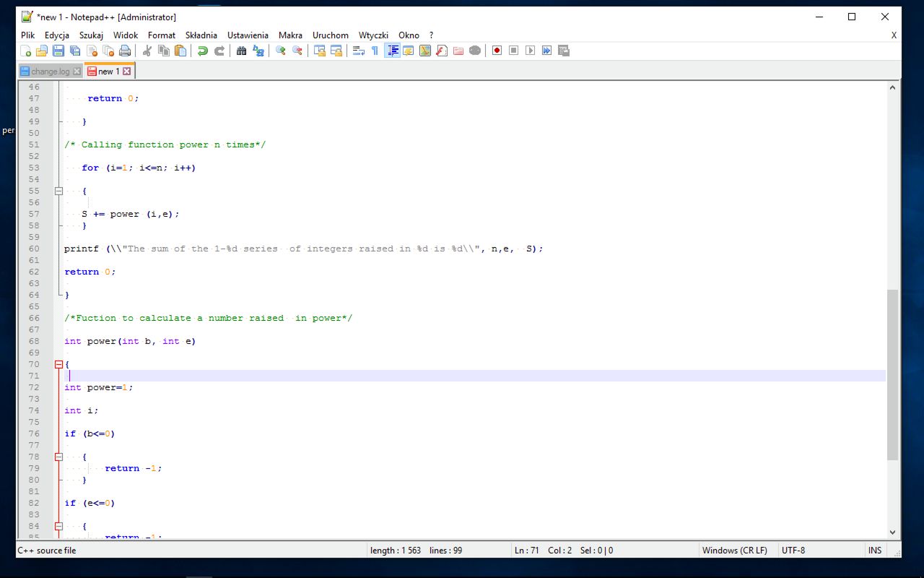924x578 pixels.
Task: Click the UTF-8 encoding in status bar
Action: tap(793, 551)
